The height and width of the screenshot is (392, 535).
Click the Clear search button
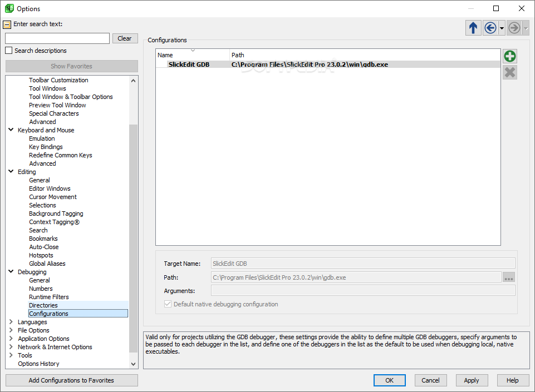point(125,38)
